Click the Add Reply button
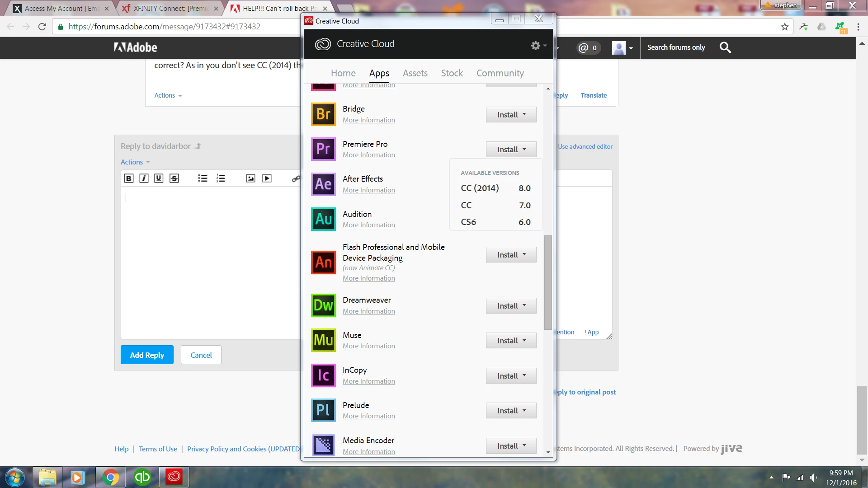This screenshot has height=488, width=868. [147, 355]
